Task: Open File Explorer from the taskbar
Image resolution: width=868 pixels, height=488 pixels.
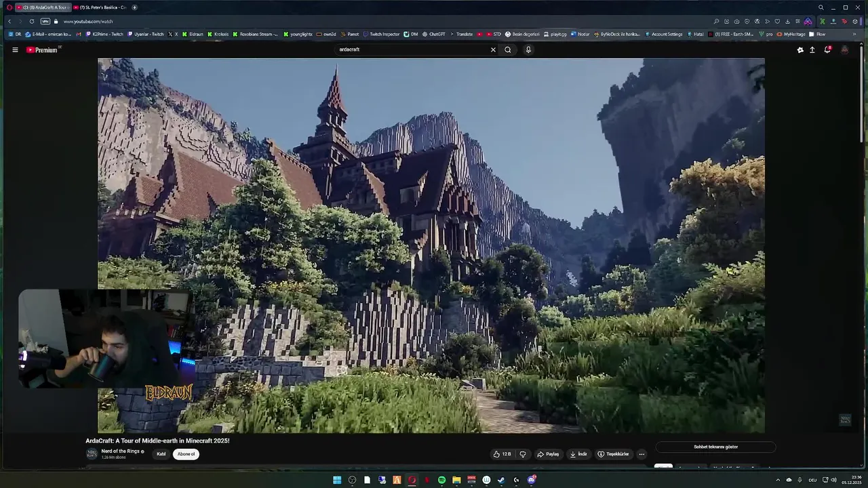Action: (456, 480)
